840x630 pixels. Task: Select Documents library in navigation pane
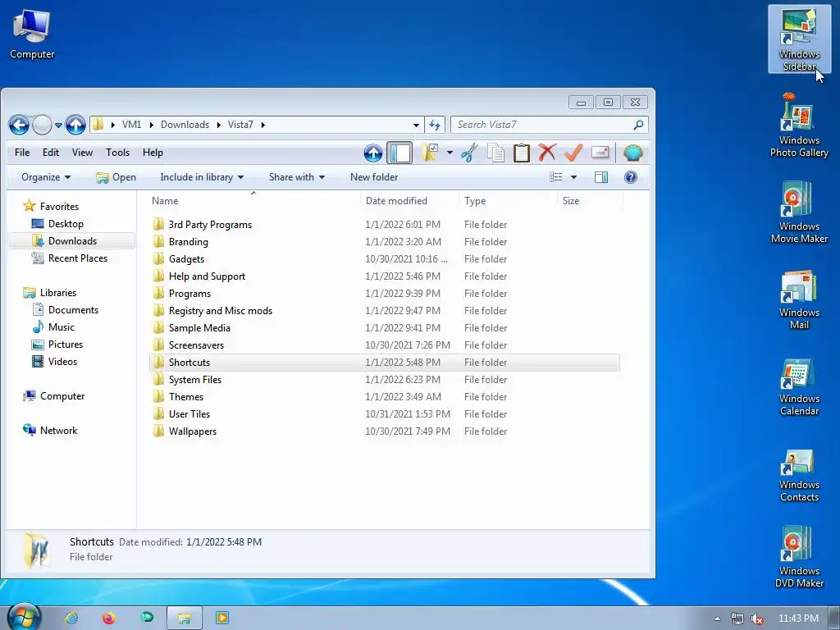pyautogui.click(x=66, y=309)
